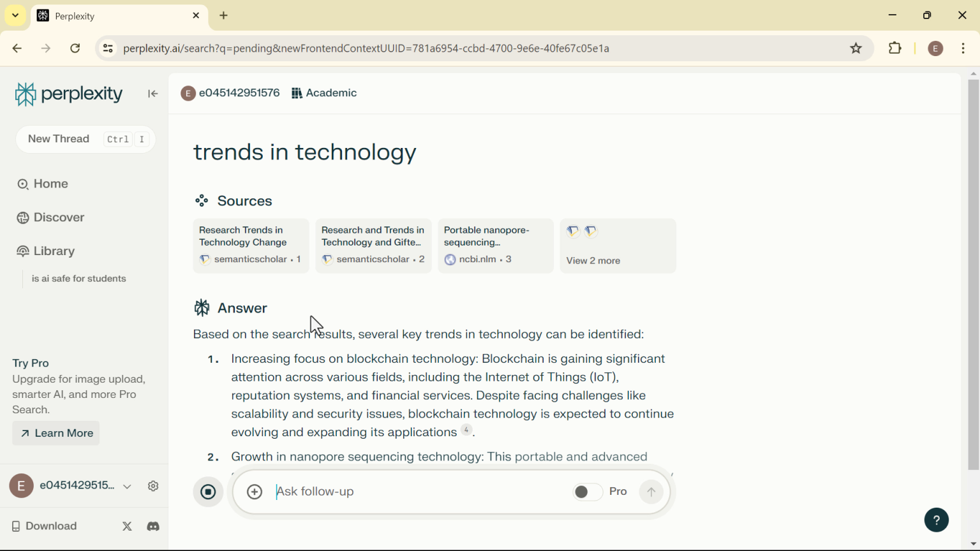Go to Home in the sidebar
The height and width of the screenshot is (551, 980).
point(50,184)
